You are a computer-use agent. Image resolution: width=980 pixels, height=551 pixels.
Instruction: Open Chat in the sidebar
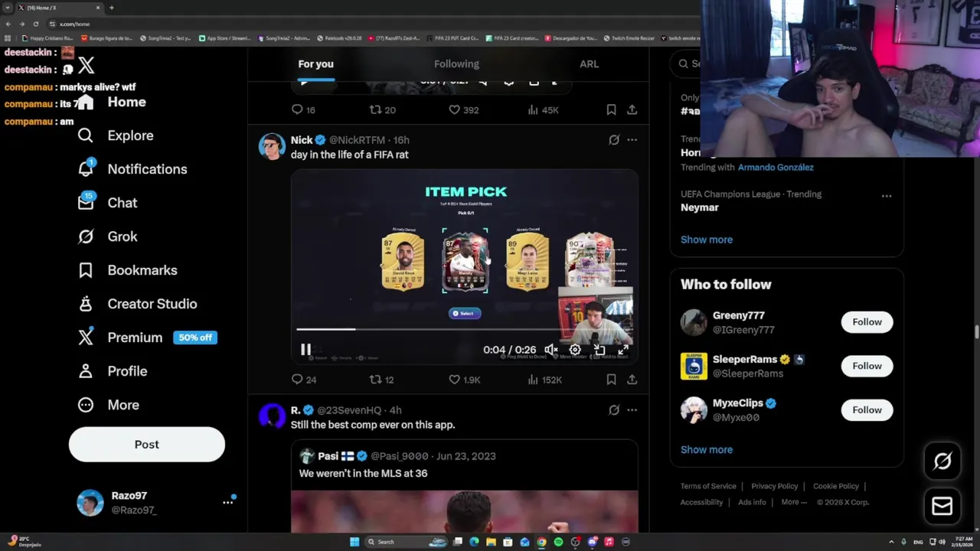click(107, 203)
